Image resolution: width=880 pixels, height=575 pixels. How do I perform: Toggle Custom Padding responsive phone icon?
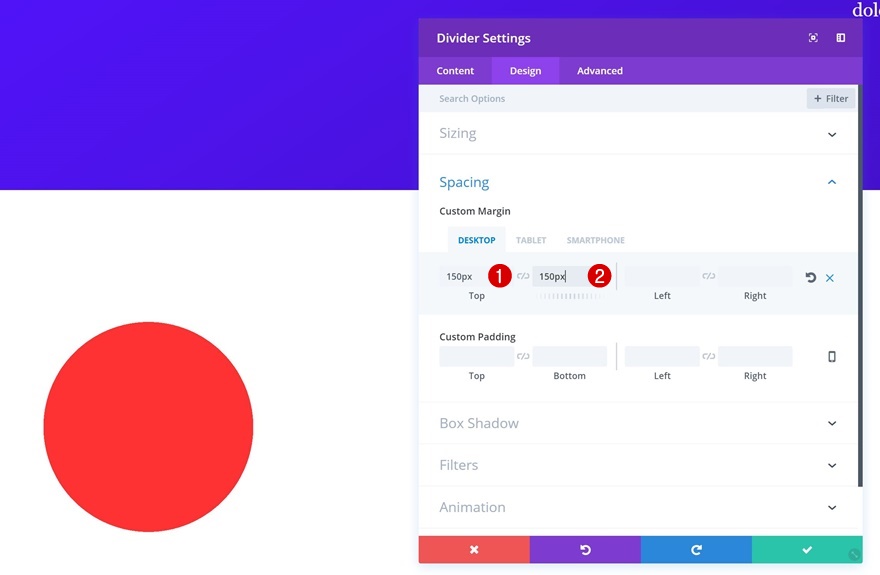[832, 357]
